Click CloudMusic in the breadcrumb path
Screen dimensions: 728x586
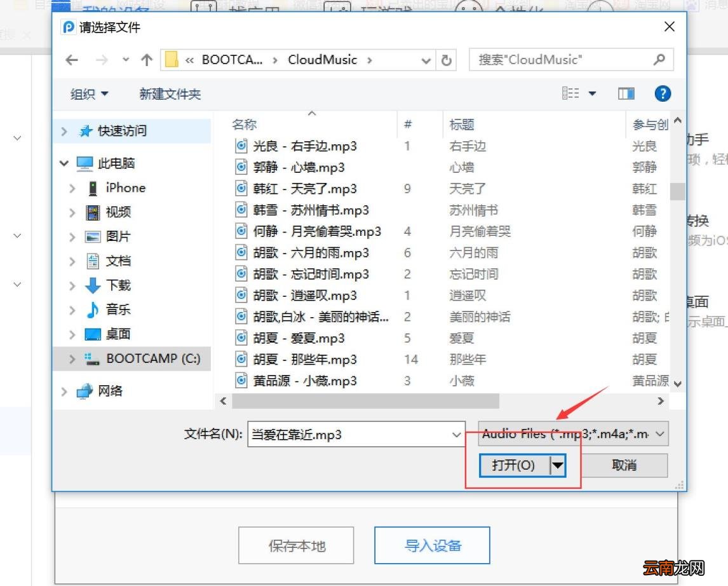pos(322,60)
